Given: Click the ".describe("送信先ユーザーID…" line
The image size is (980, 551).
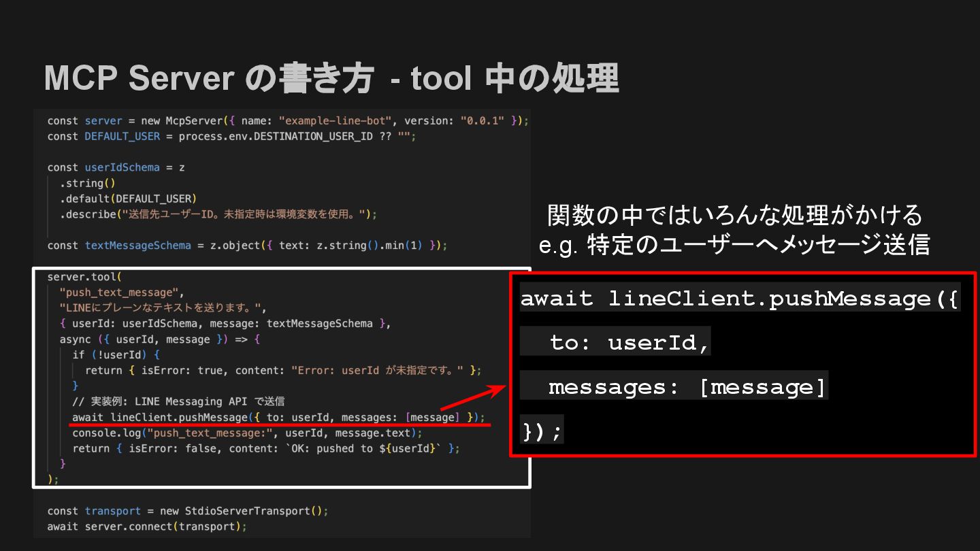Looking at the screenshot, I should [x=218, y=214].
